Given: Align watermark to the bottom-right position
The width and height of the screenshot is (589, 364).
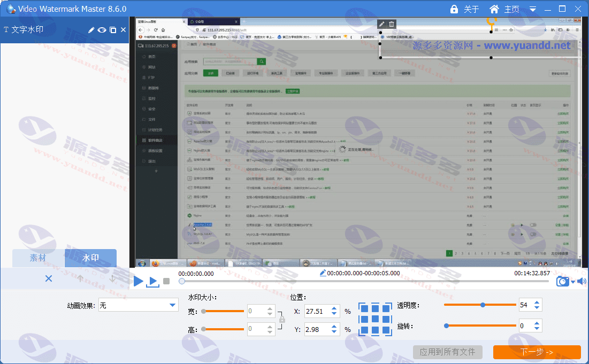Looking at the screenshot, I should point(387,331).
